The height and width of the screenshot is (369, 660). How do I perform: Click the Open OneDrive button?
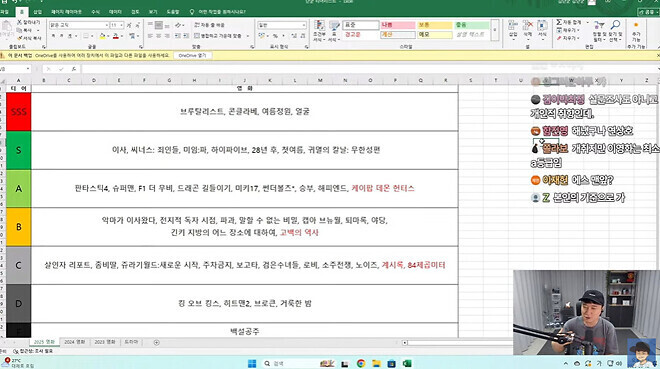[192, 55]
